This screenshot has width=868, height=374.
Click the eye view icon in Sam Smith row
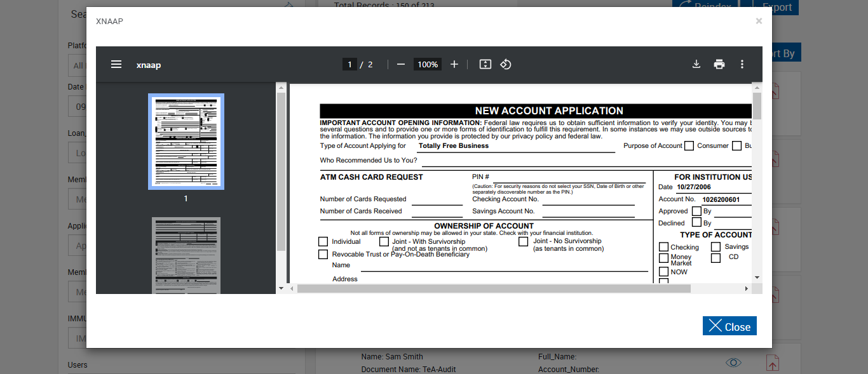[733, 363]
